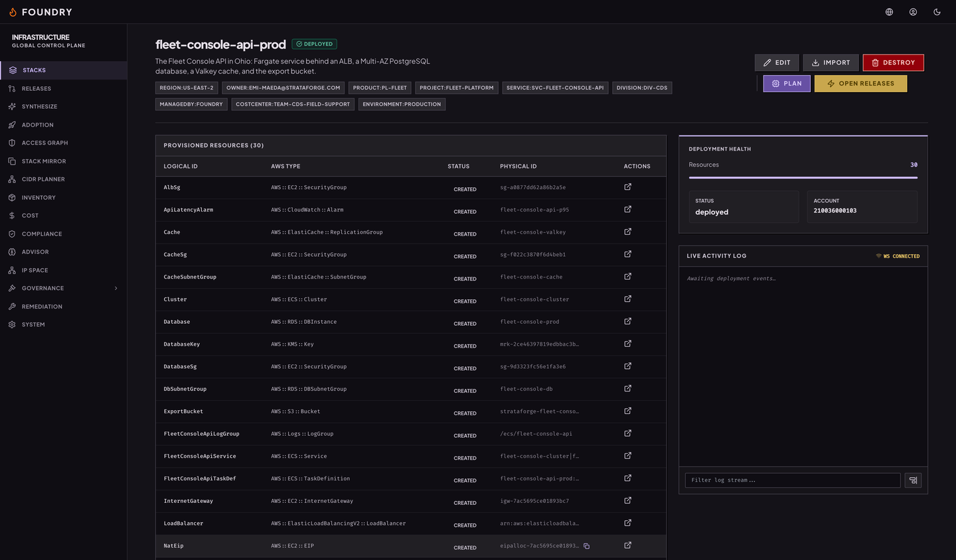Open external link for InternetGateway row
This screenshot has width=956, height=560.
627,501
